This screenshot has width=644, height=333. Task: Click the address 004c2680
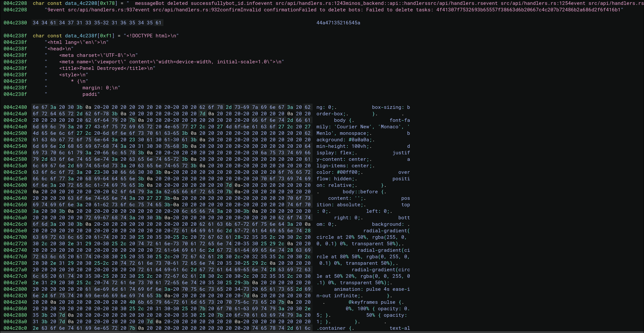coord(15,211)
